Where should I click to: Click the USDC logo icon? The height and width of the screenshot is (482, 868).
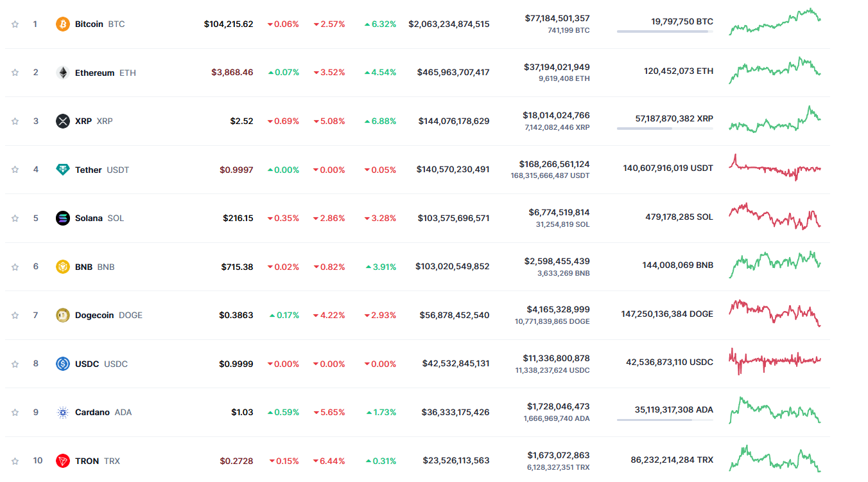pos(63,364)
